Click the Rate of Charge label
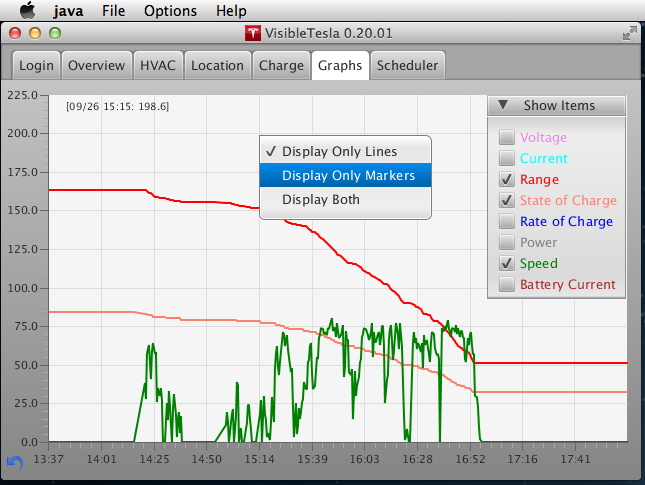This screenshot has width=645, height=485. pos(566,221)
